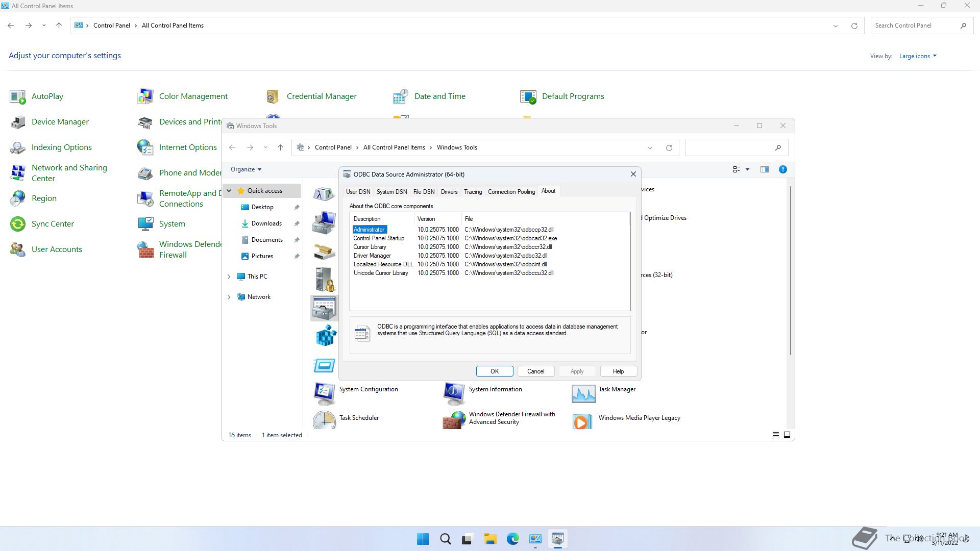
Task: Click the Description column header
Action: coord(382,219)
